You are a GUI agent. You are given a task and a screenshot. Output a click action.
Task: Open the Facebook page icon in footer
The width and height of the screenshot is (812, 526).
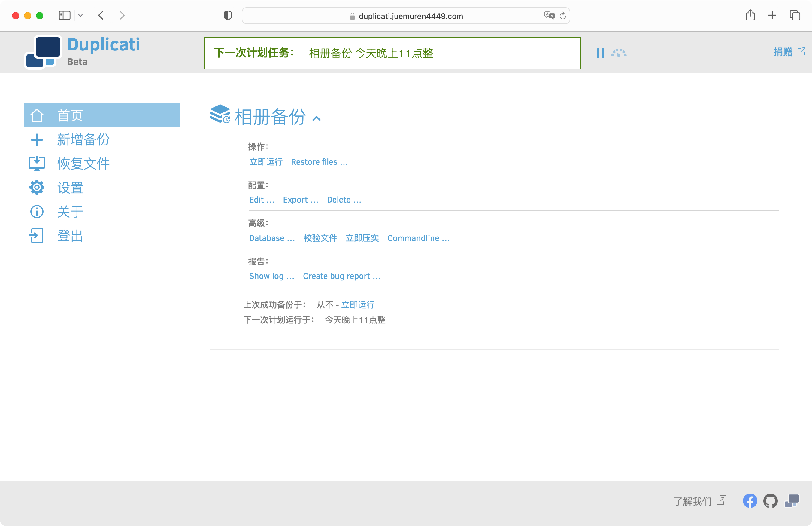[x=750, y=501]
